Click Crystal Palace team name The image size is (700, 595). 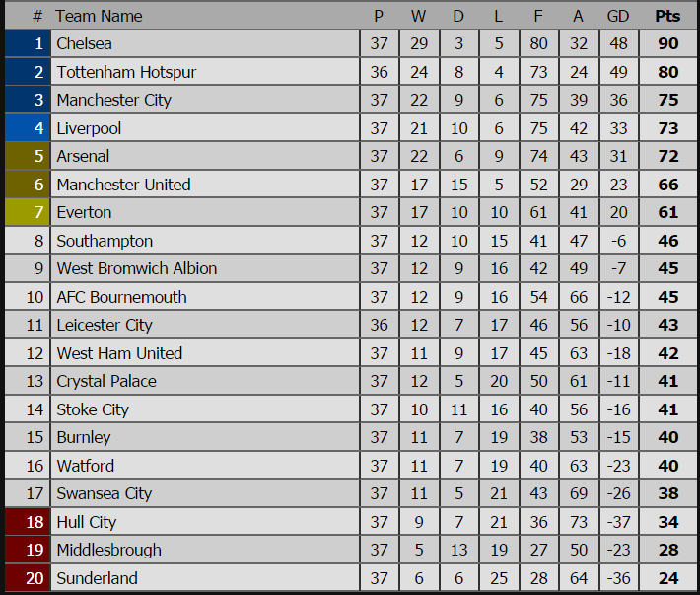(106, 382)
